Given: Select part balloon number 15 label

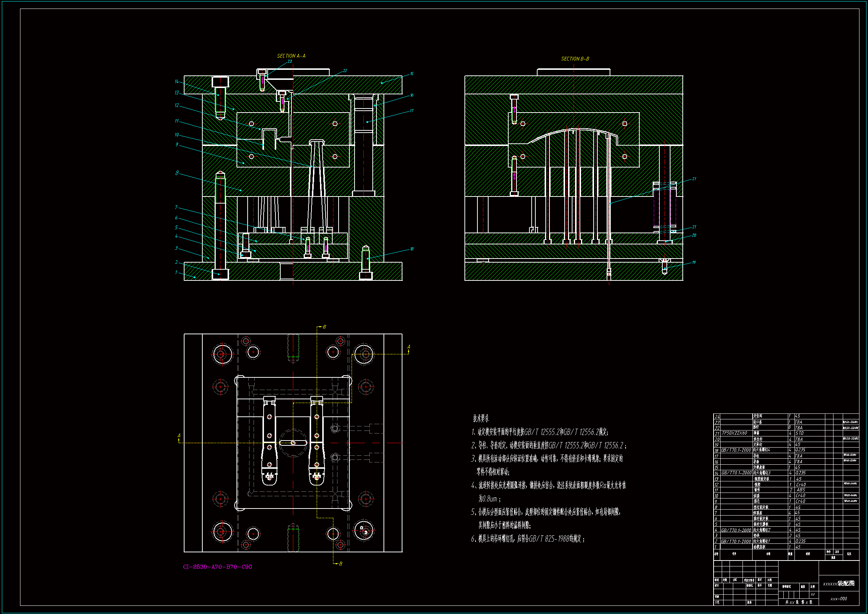Looking at the screenshot, I should 412,74.
